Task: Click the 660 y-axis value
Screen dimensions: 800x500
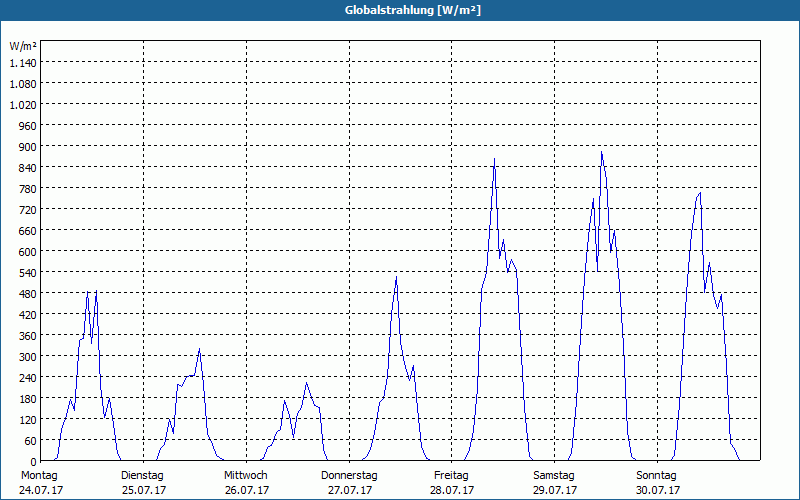Action: (29, 231)
